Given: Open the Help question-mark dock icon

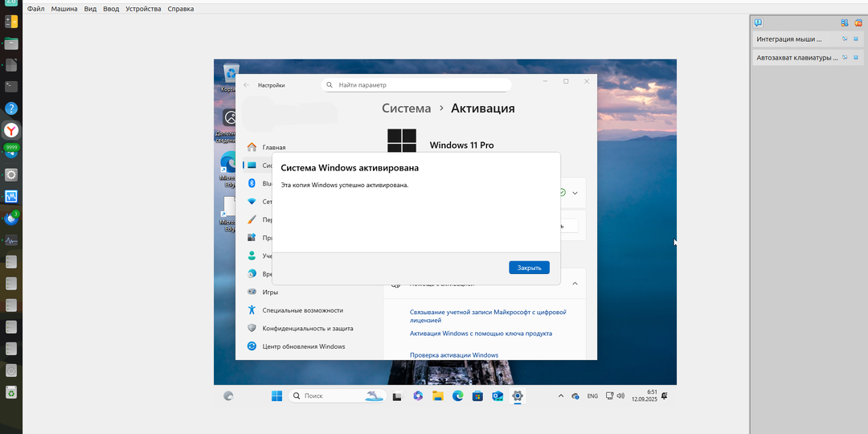Looking at the screenshot, I should [11, 108].
